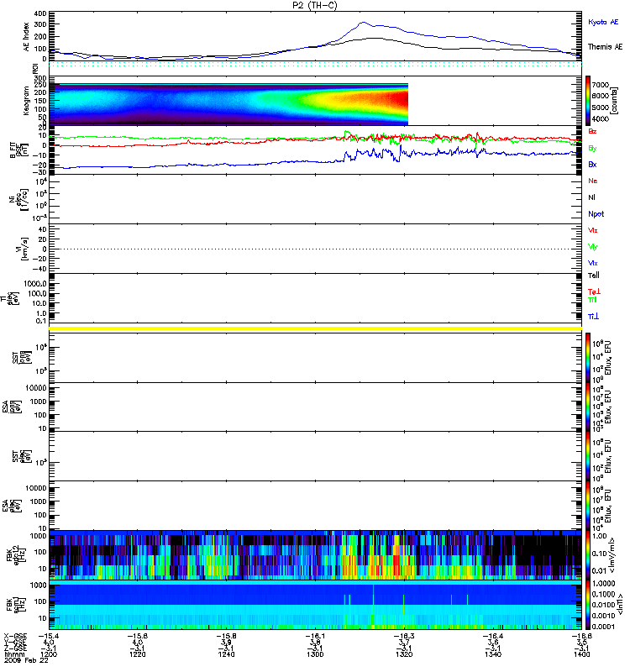Click the yellow horizontal bar
This screenshot has height=672, width=630.
[x=315, y=328]
